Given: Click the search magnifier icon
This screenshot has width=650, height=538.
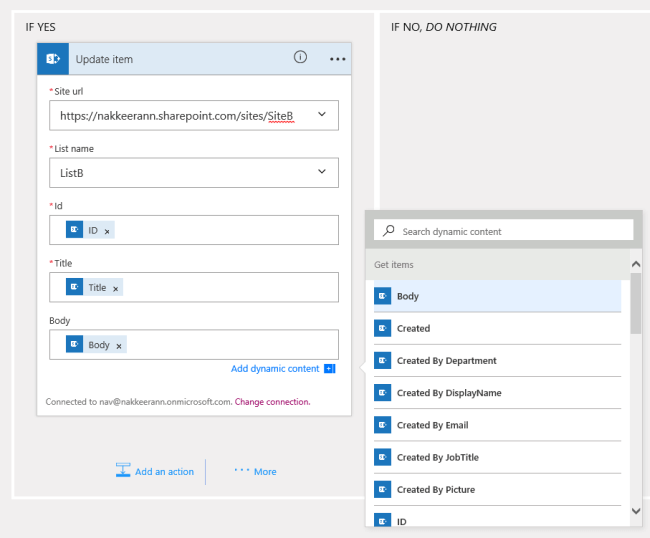Looking at the screenshot, I should point(389,231).
